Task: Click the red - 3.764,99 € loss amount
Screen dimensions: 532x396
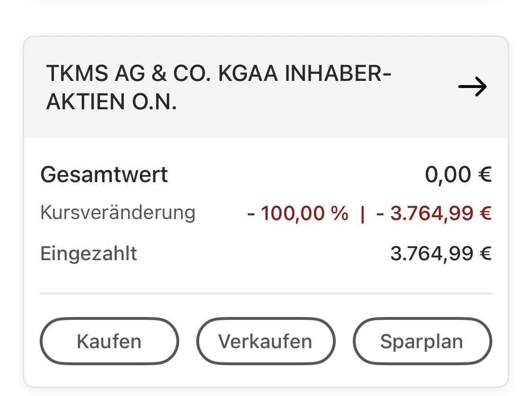Action: (x=434, y=214)
